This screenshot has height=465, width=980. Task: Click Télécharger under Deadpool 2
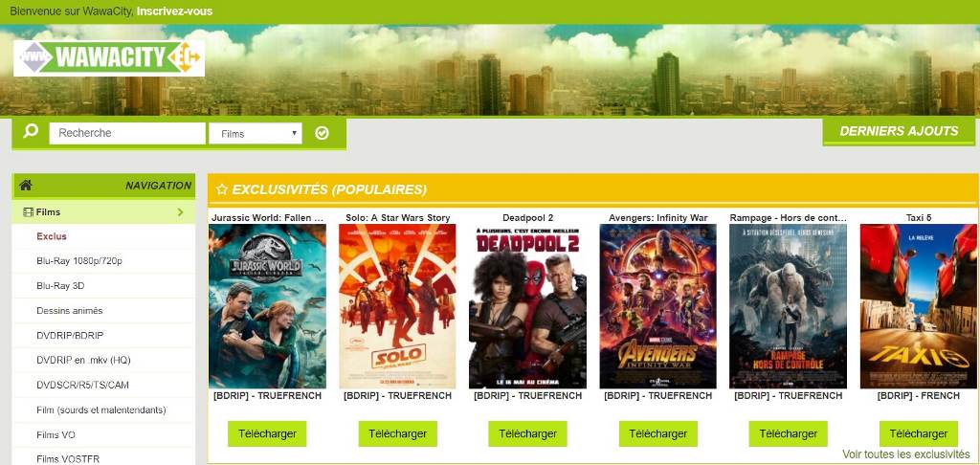coord(527,433)
